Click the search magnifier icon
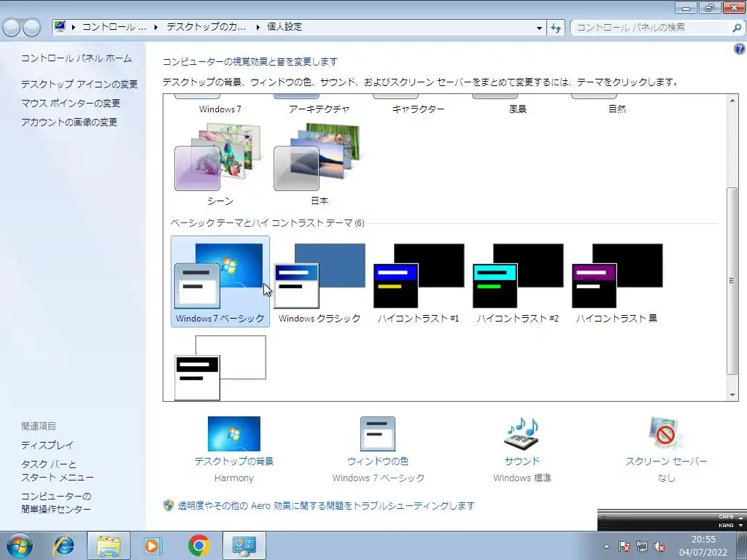Viewport: 747px width, 560px height. [x=737, y=28]
